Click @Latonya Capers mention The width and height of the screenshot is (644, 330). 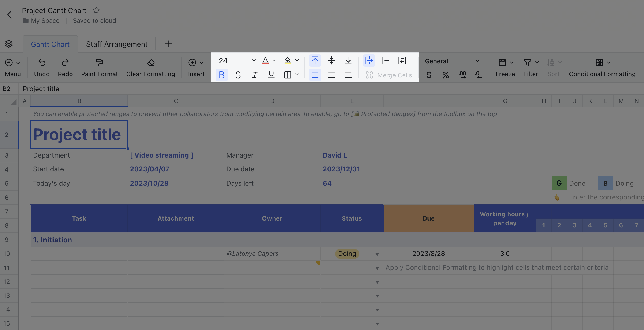click(252, 254)
